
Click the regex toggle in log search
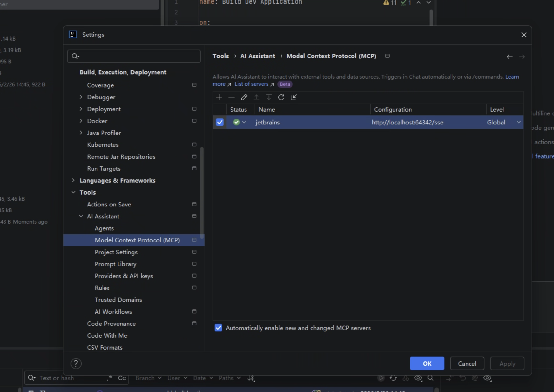click(109, 378)
